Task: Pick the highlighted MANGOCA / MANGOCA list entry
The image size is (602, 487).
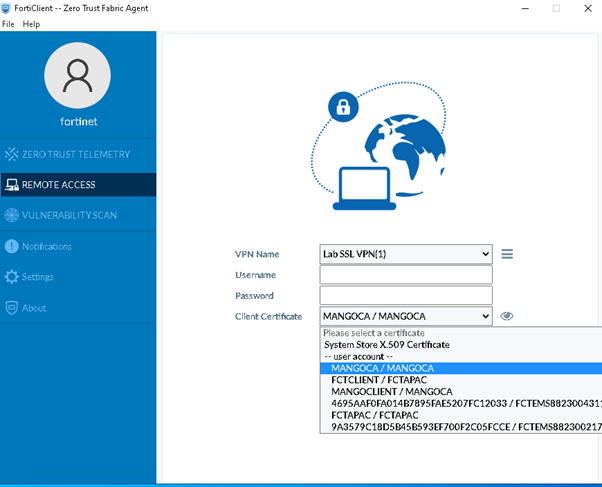Action: point(382,368)
